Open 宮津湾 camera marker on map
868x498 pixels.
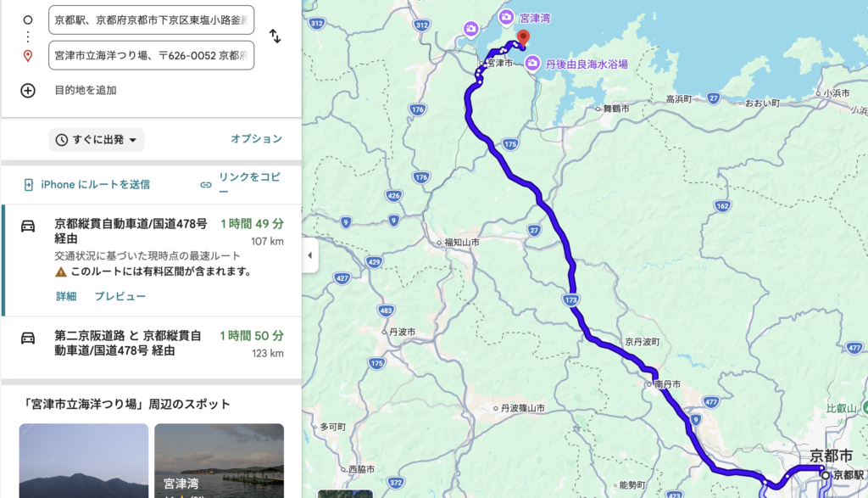pyautogui.click(x=506, y=18)
